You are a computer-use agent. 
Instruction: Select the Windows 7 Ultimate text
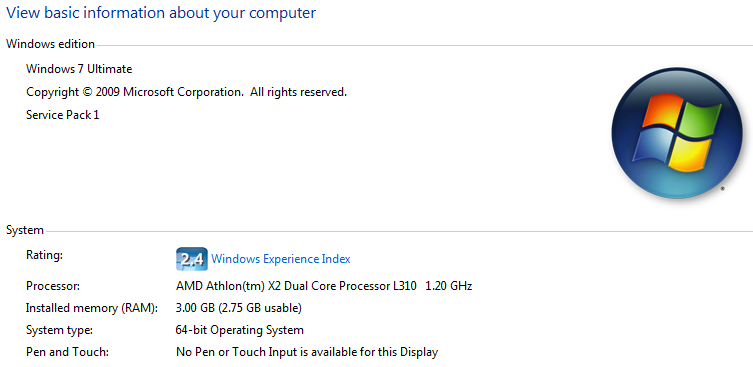[79, 69]
